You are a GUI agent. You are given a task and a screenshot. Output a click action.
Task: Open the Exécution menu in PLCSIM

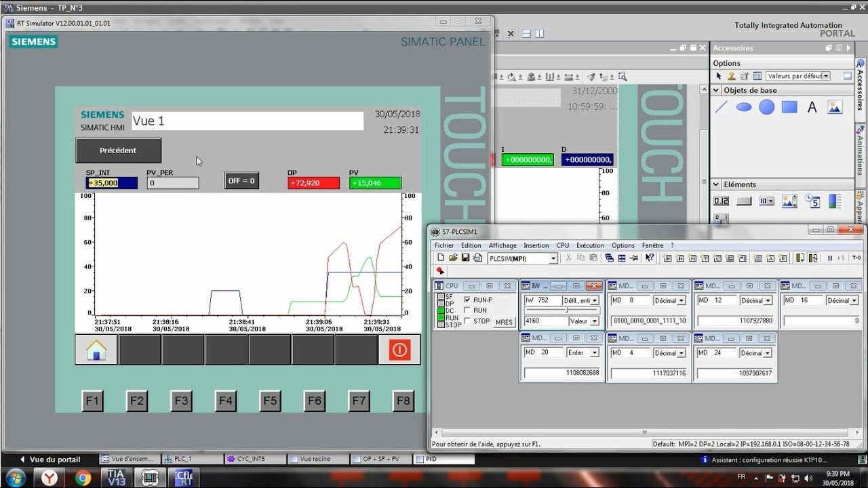tap(590, 245)
